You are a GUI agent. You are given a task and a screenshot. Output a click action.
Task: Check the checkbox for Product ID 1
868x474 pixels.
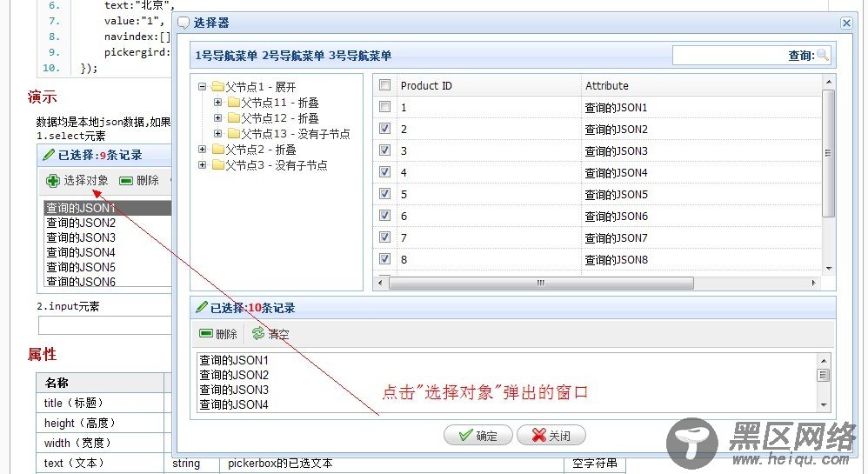click(x=384, y=106)
